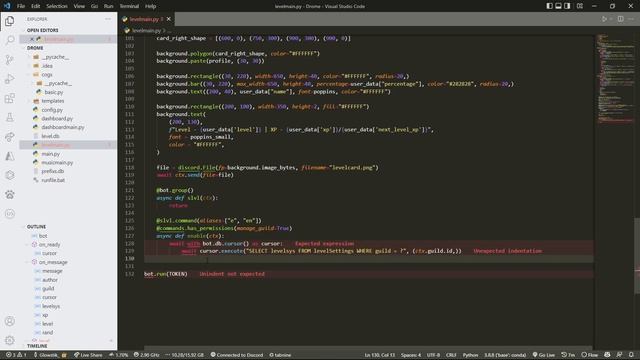Image resolution: width=640 pixels, height=360 pixels.
Task: Open the paw icon view in activity bar
Action: (9, 195)
